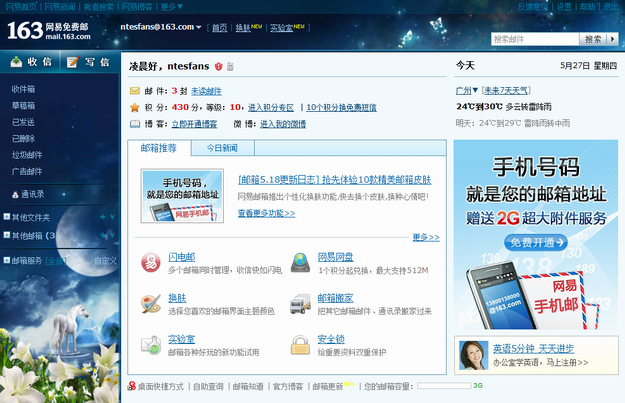Click the 自助查询 footer link
Screen dimensions: 625x403
tap(208, 386)
